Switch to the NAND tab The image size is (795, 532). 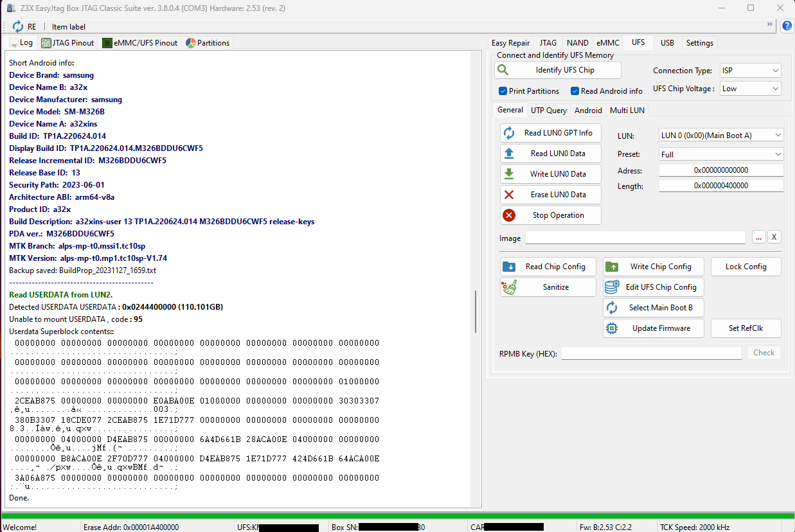point(577,43)
